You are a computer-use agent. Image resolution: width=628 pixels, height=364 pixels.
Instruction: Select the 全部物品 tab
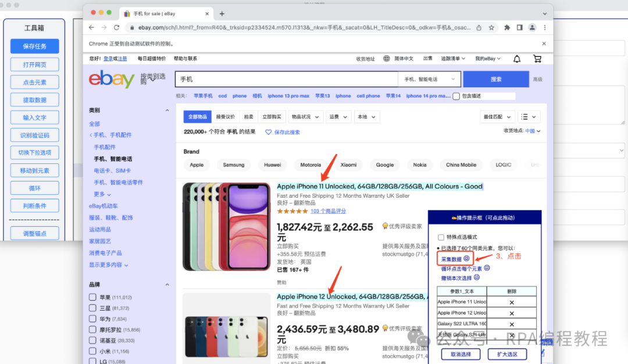tap(198, 117)
